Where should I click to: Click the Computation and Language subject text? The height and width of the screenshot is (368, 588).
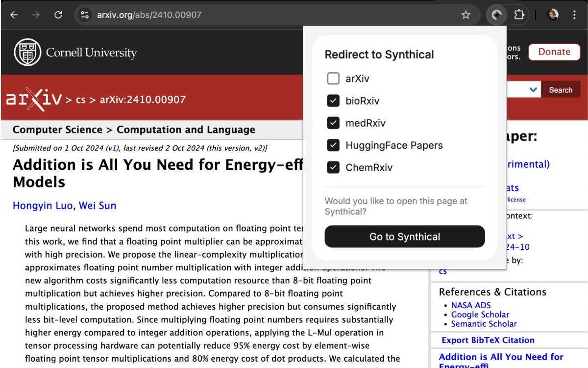tap(186, 130)
